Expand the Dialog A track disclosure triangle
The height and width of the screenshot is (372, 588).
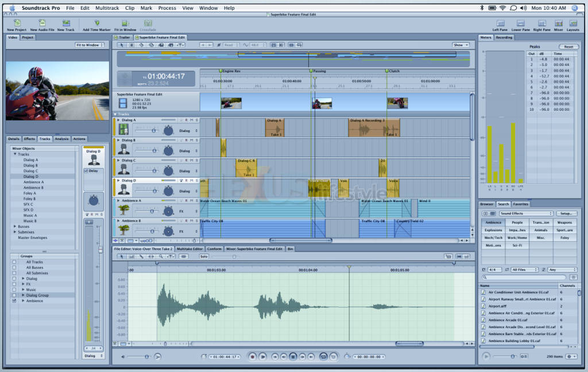click(118, 121)
